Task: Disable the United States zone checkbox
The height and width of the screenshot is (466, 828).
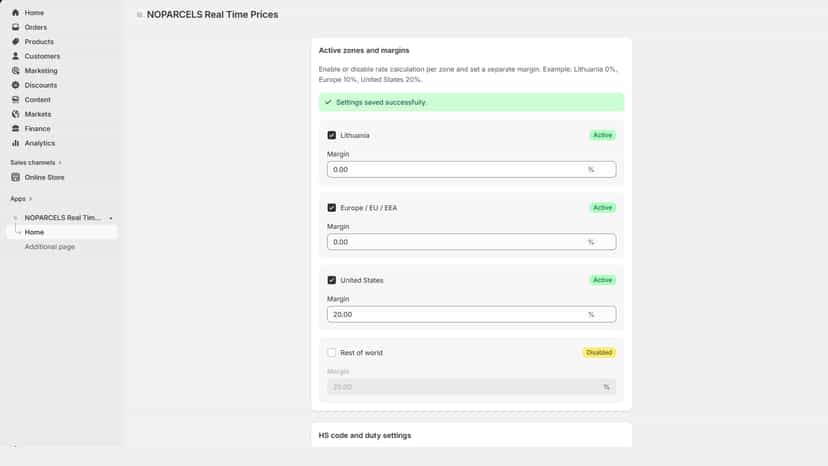Action: click(x=332, y=280)
